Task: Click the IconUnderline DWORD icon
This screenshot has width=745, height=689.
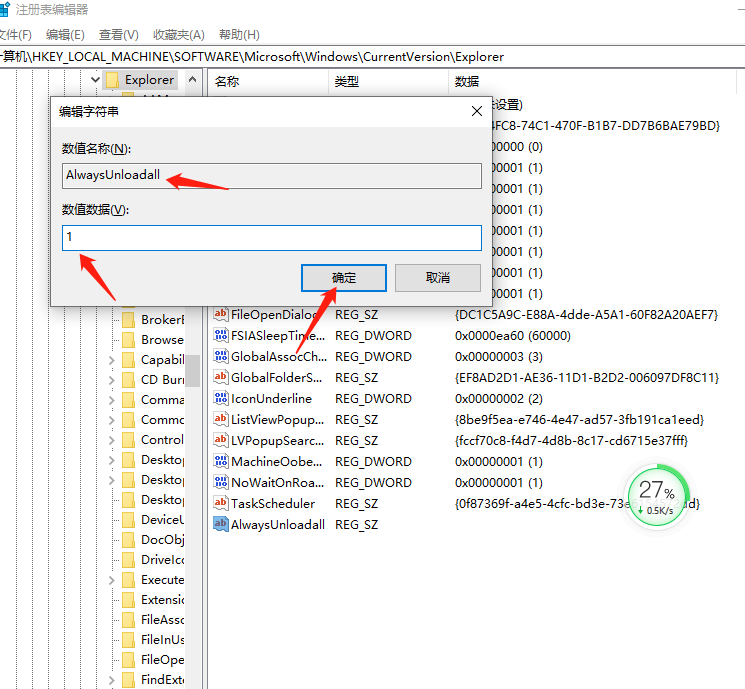Action: click(220, 399)
